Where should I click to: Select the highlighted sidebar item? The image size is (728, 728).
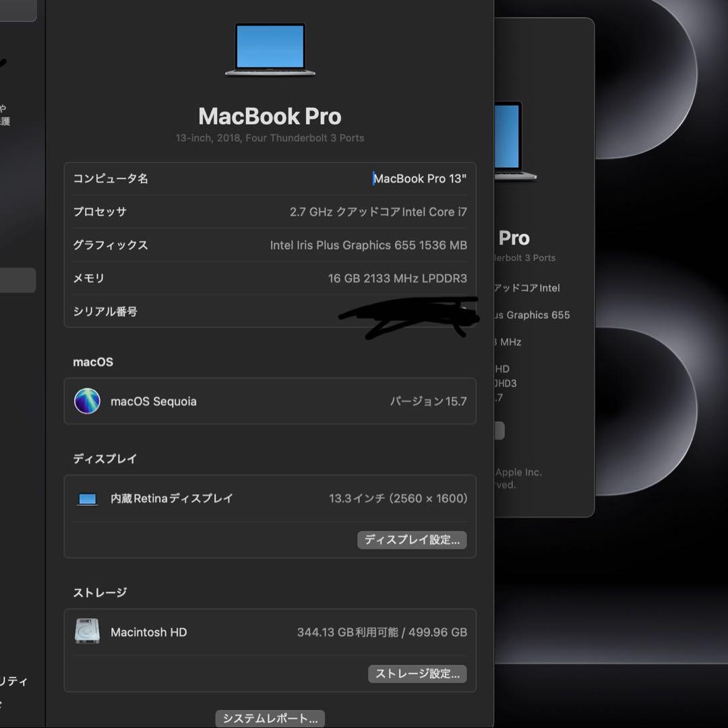point(18,280)
